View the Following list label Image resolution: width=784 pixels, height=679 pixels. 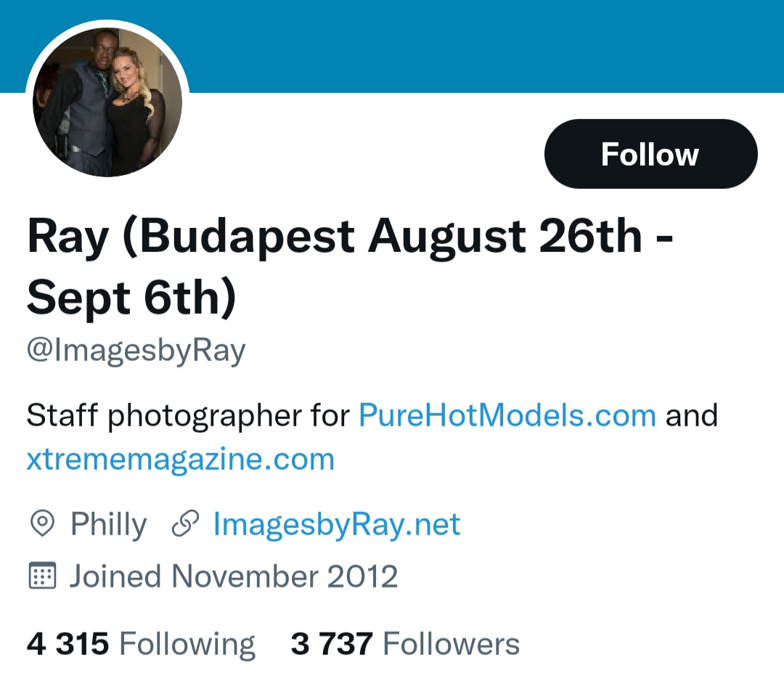tap(187, 644)
